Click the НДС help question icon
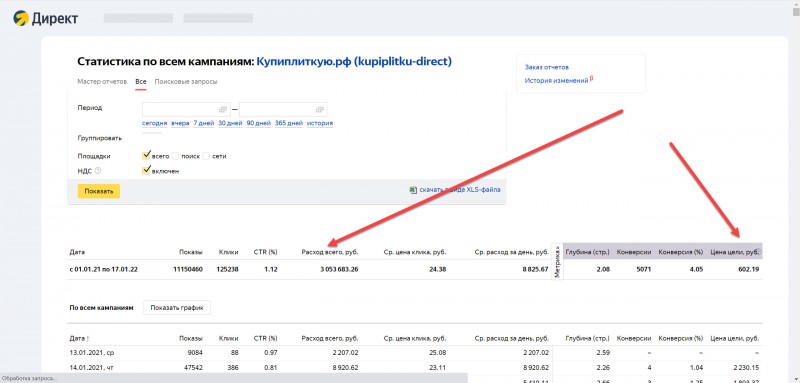 pyautogui.click(x=98, y=171)
